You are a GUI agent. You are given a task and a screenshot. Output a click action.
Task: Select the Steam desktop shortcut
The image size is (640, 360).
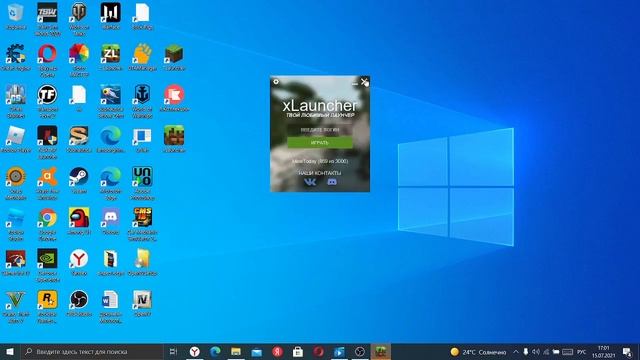pos(79,180)
